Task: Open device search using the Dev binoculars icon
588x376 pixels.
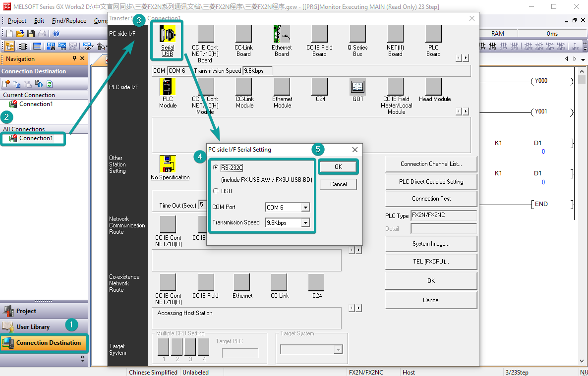Action: pos(51,47)
